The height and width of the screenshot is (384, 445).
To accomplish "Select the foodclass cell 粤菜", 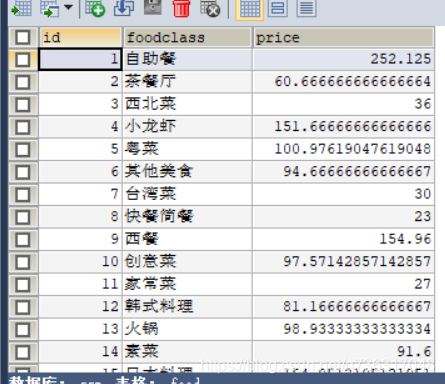I will 187,149.
